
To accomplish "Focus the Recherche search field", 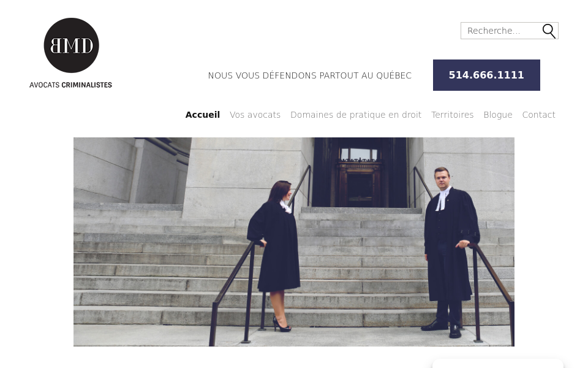I will 502,31.
